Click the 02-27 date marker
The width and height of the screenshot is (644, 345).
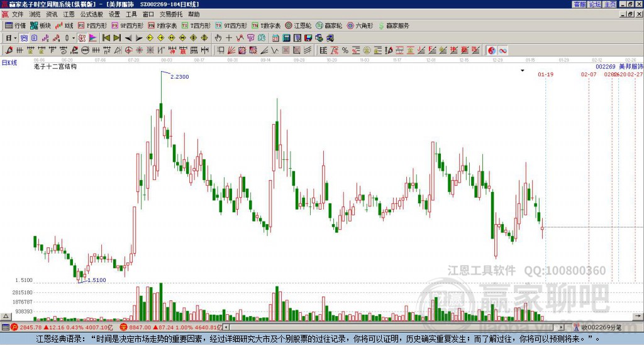pos(635,74)
